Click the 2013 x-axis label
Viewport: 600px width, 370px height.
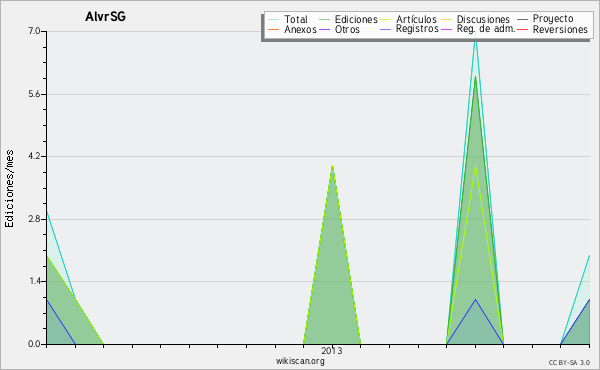[332, 350]
